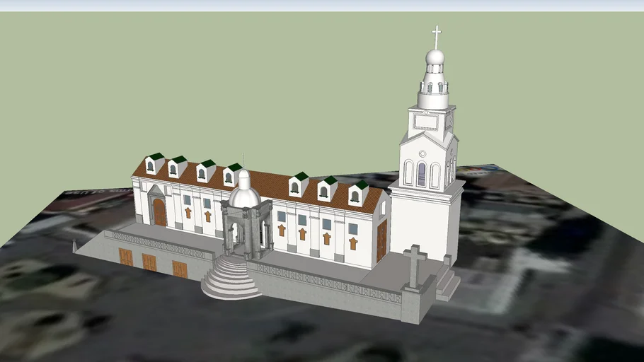Click the rightmost brown door in the terrace wall
The height and width of the screenshot is (362, 644).
click(x=180, y=269)
